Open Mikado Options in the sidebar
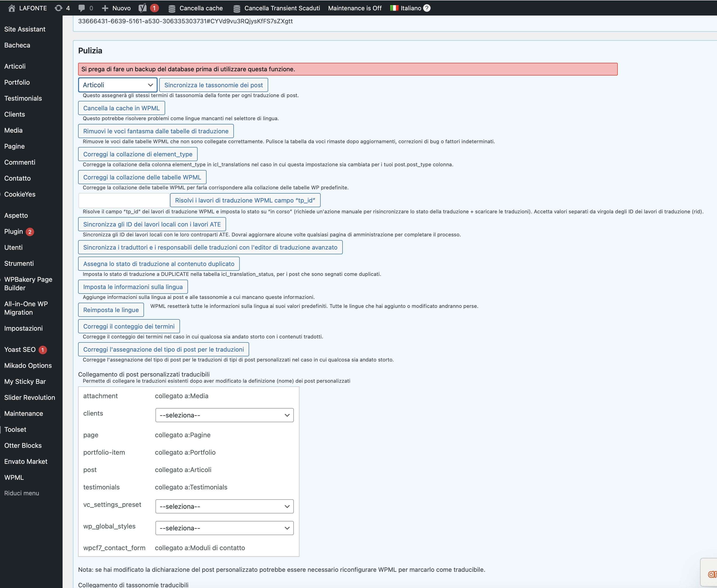Viewport: 717px width, 588px height. click(x=28, y=366)
